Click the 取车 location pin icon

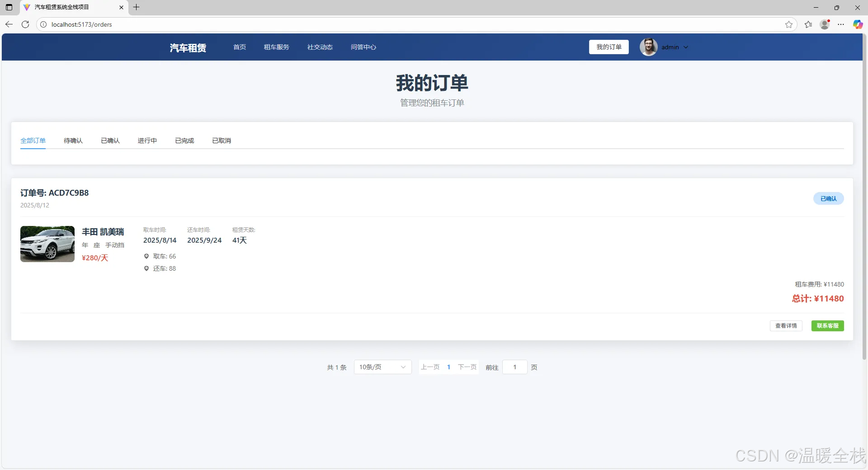coord(146,256)
